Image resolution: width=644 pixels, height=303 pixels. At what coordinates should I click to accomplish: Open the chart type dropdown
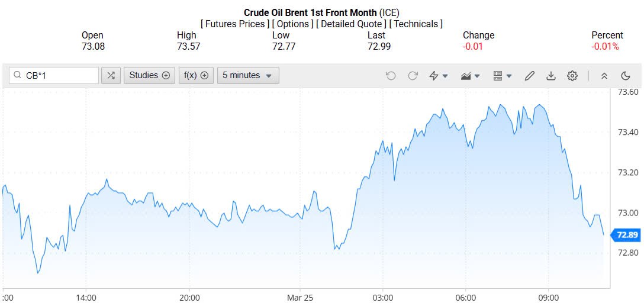pos(470,76)
